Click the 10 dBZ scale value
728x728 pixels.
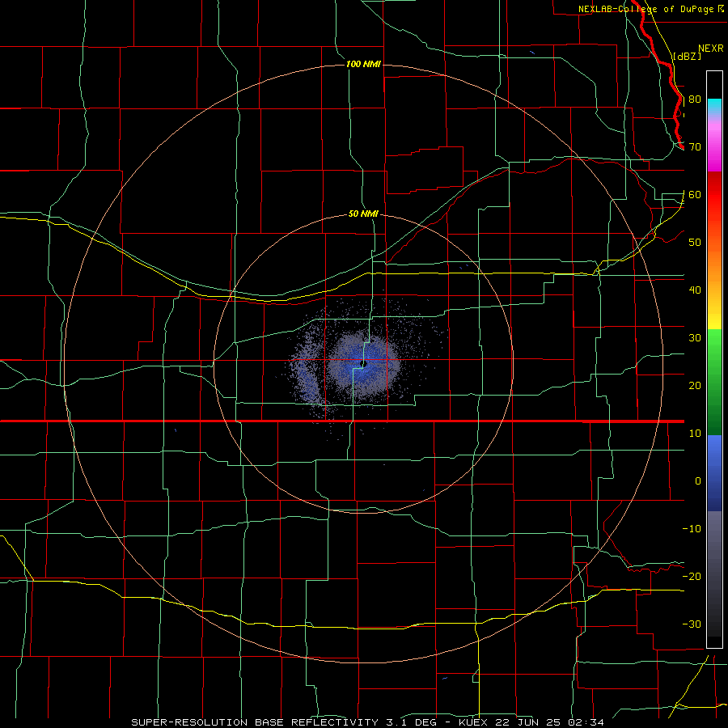click(x=695, y=434)
